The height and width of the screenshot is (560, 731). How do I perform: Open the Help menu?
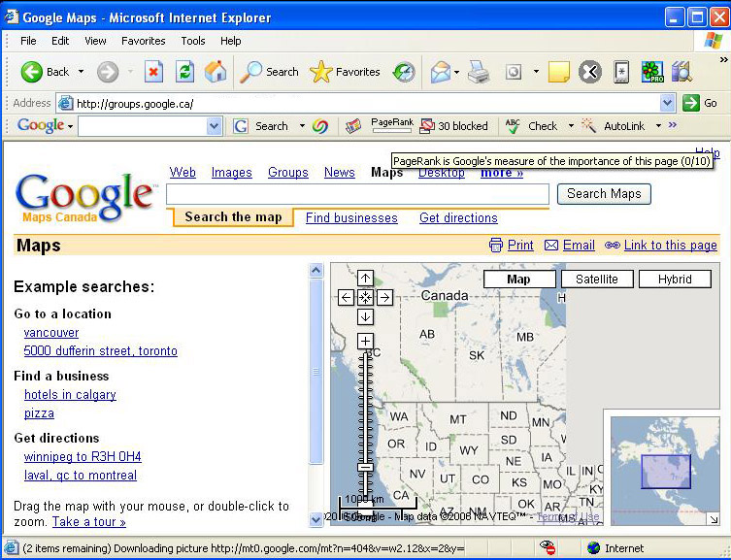pyautogui.click(x=231, y=41)
